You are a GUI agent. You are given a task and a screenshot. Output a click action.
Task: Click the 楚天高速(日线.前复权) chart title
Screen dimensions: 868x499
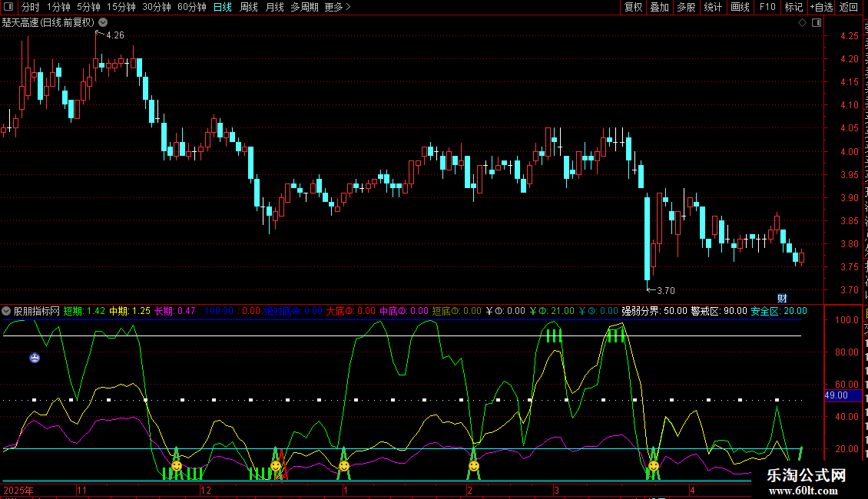(x=48, y=23)
